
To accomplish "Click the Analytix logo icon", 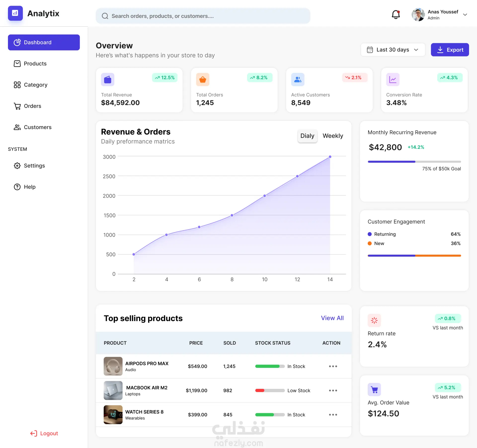I will (15, 13).
